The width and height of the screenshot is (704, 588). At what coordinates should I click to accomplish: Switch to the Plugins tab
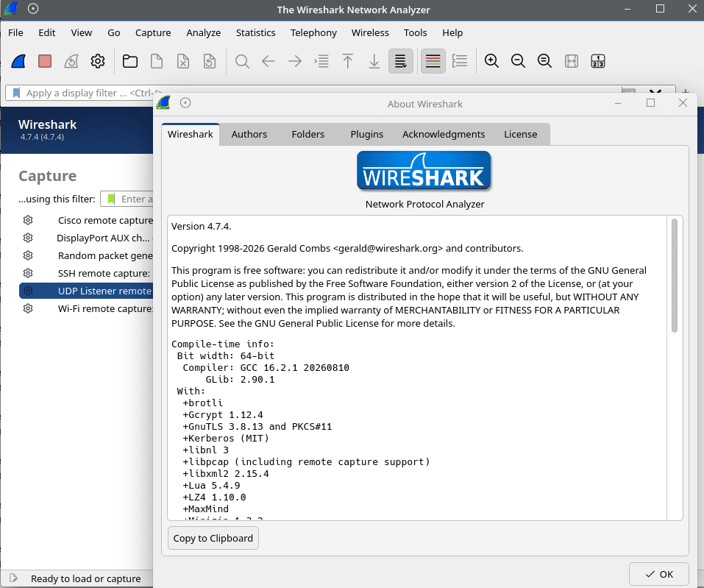pos(367,135)
